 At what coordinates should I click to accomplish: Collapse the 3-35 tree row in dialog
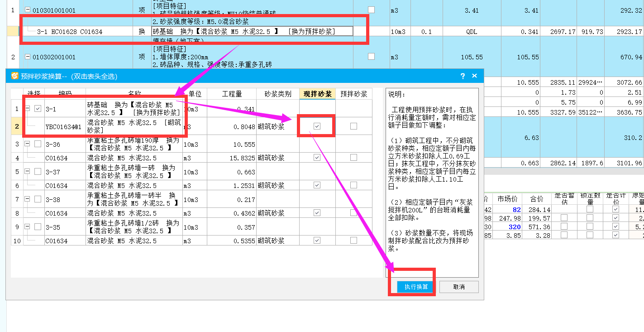[x=28, y=227]
